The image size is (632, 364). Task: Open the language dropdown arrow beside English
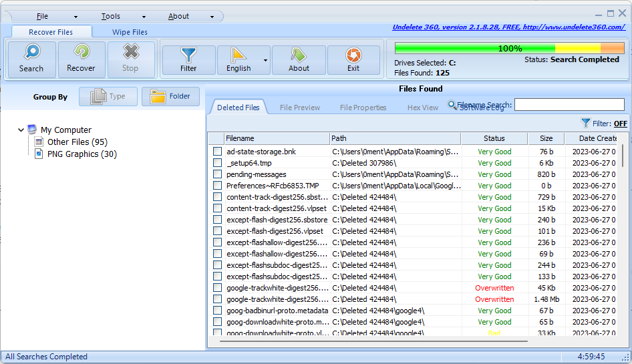(x=265, y=60)
